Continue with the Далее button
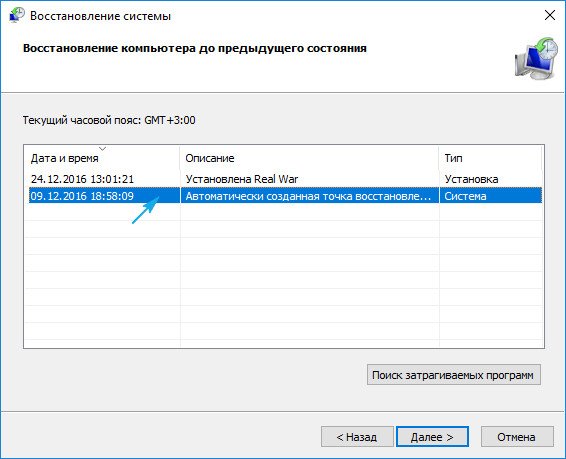Image resolution: width=566 pixels, height=459 pixels. (432, 437)
